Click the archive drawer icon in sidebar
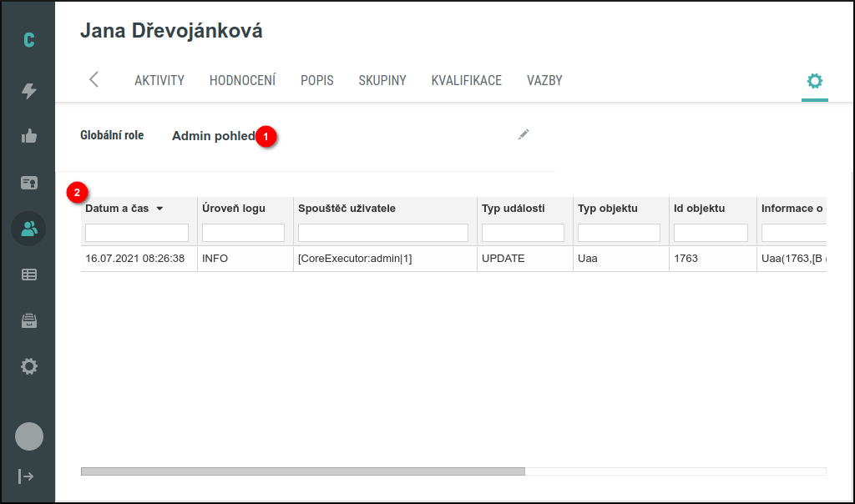Viewport: 855px width, 504px height. [28, 320]
